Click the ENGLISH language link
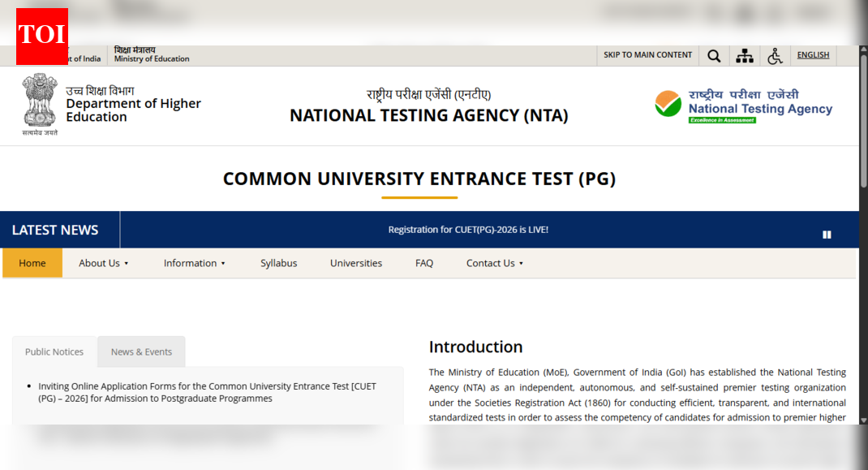 click(x=813, y=54)
